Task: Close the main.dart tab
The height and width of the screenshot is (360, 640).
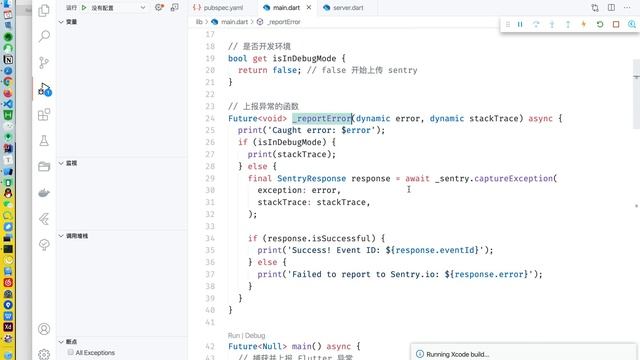Action: coord(309,7)
